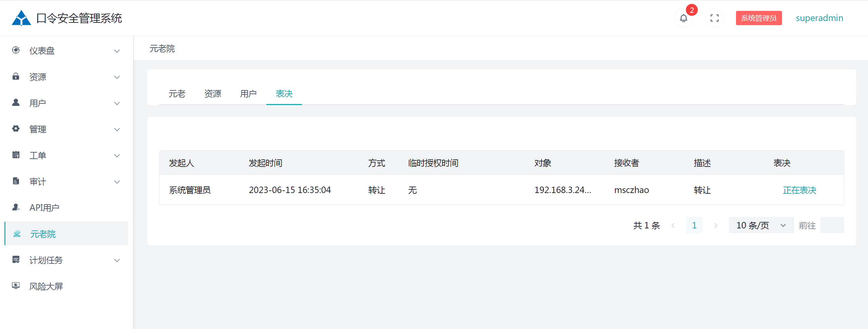Switch to the 资源 tab

click(213, 94)
